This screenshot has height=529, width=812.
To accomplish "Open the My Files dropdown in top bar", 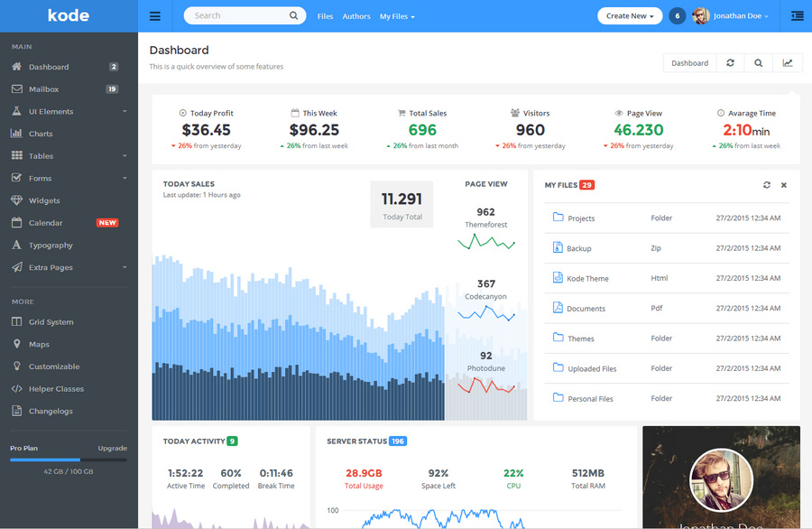I will click(397, 16).
